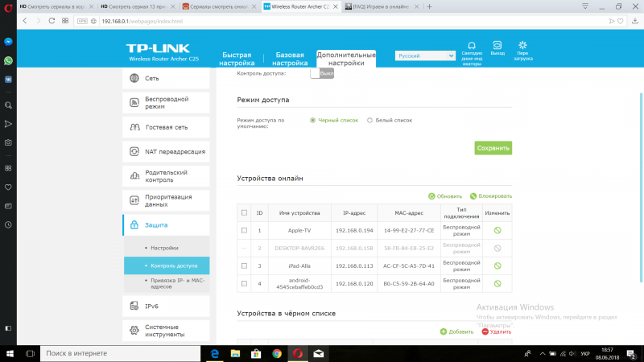Image resolution: width=644 pixels, height=362 pixels.
Task: Click Добавить to add a blacklist device
Action: [x=456, y=331]
